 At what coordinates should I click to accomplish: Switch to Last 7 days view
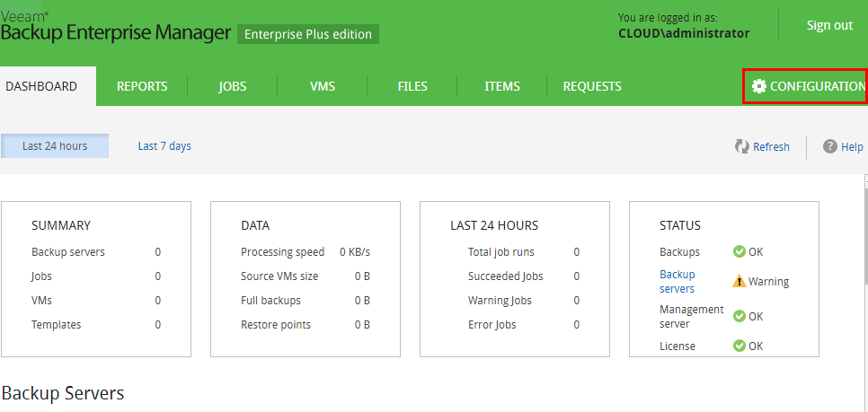(x=164, y=146)
